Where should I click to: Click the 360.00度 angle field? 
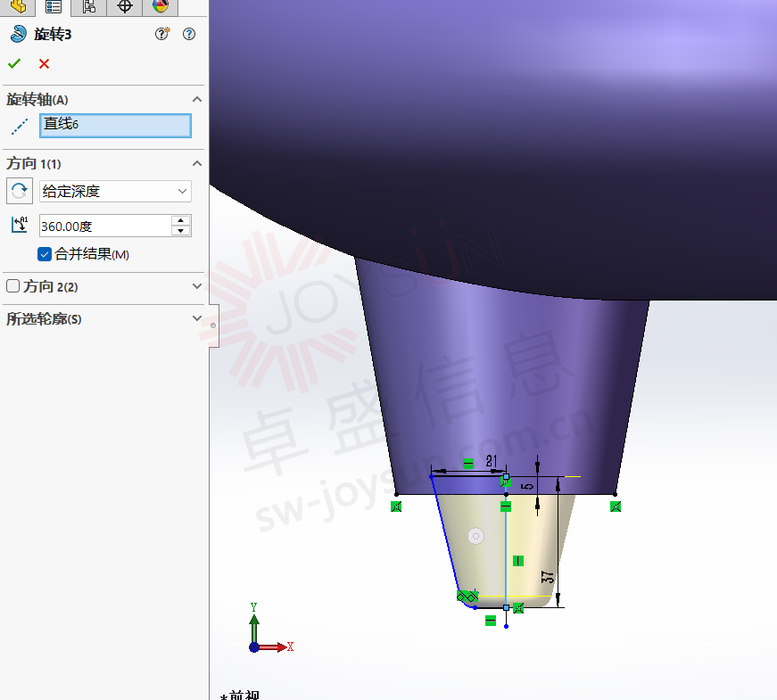104,226
